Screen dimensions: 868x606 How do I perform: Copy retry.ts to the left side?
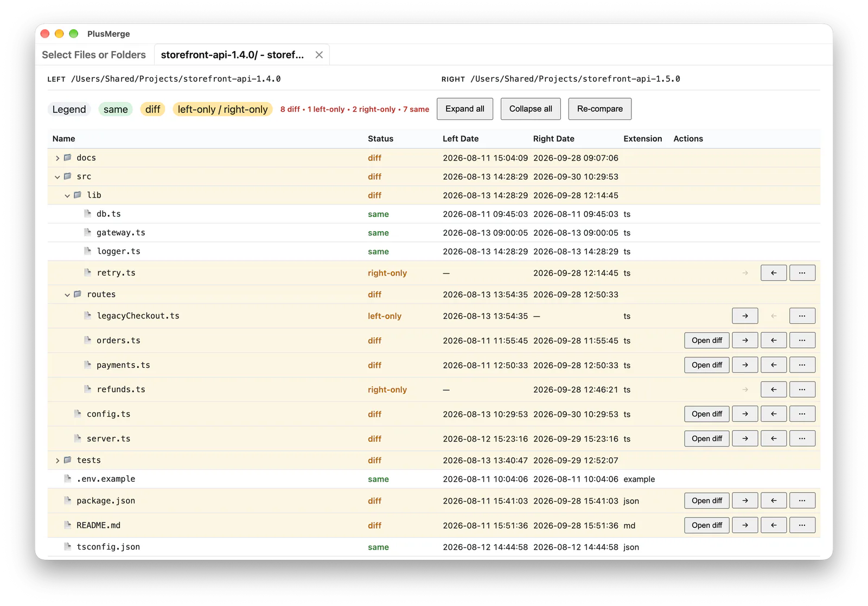click(774, 273)
